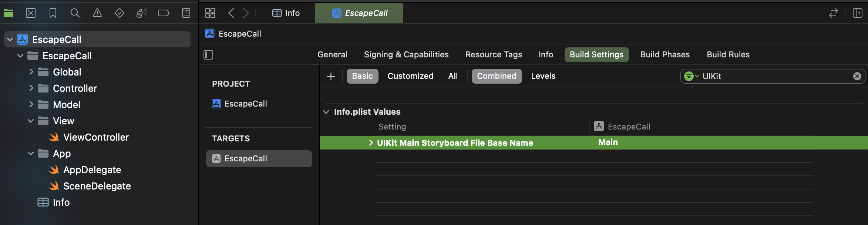Toggle the project and targets list sidebar
The height and width of the screenshot is (225, 868).
tap(208, 55)
